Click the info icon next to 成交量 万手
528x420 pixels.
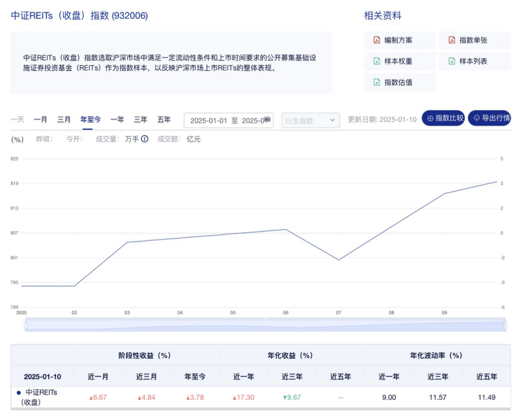coord(144,139)
